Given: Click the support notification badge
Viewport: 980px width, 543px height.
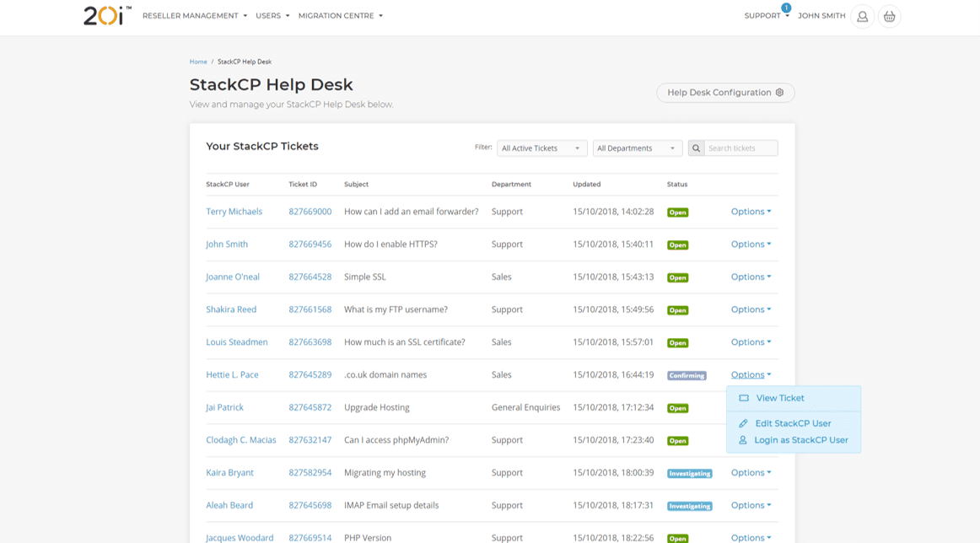Looking at the screenshot, I should [786, 8].
